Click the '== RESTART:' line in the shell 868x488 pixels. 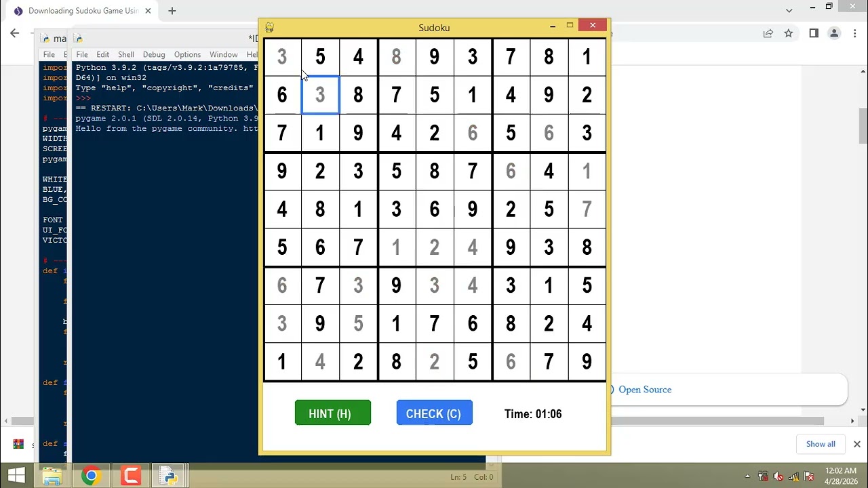click(x=167, y=108)
